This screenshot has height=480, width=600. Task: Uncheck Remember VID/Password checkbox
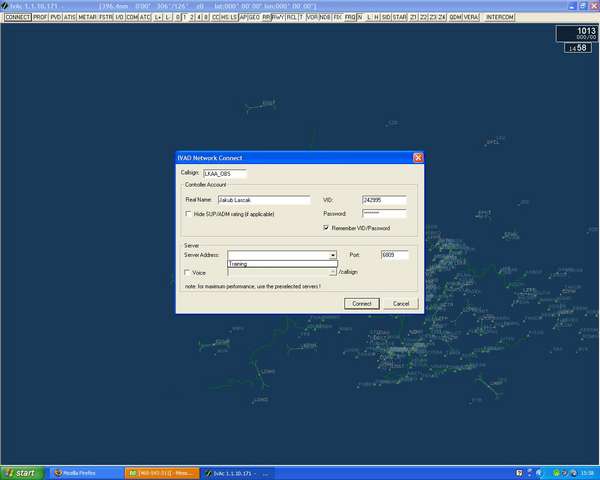326,227
